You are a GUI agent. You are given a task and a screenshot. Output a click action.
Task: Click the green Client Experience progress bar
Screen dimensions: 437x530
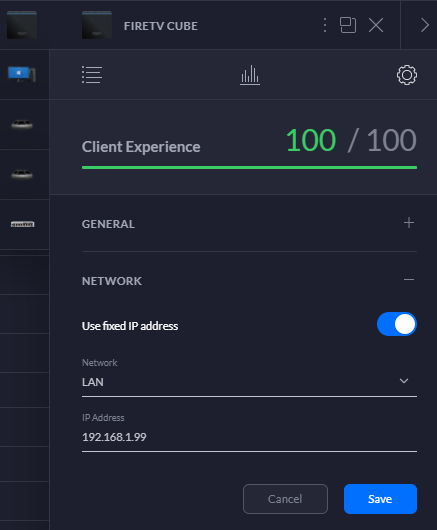point(249,167)
